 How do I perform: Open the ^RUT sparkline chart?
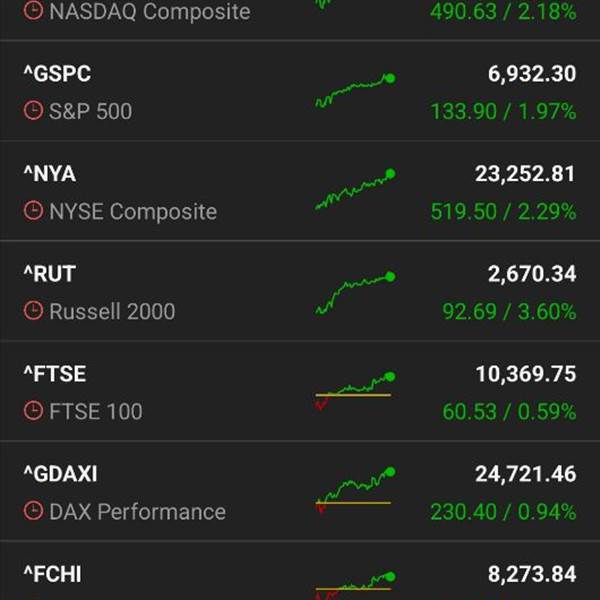click(354, 294)
